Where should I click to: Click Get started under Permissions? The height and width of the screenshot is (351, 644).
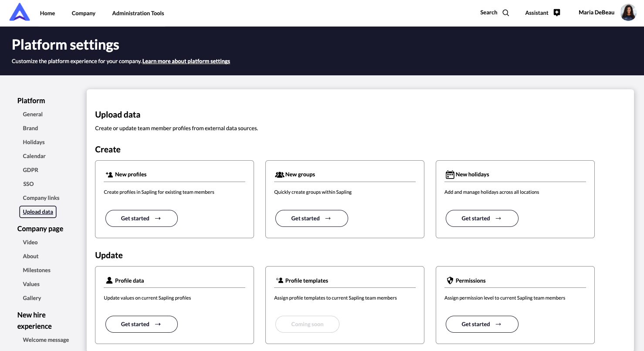481,324
